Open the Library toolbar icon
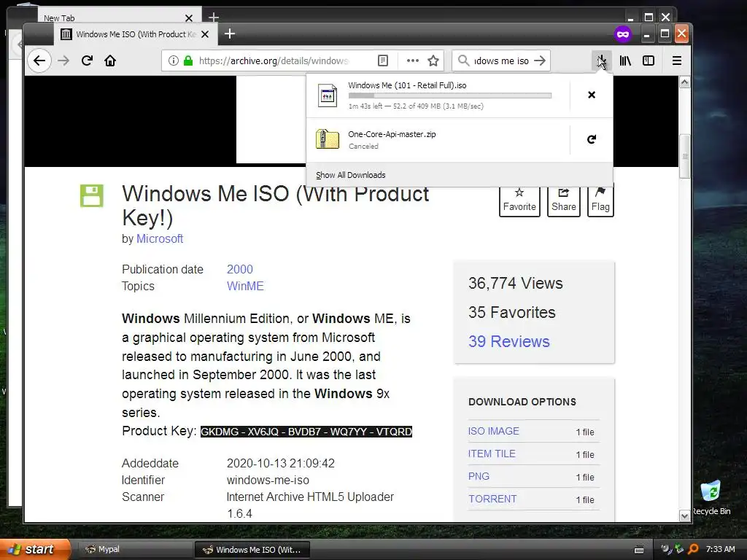 tap(625, 61)
